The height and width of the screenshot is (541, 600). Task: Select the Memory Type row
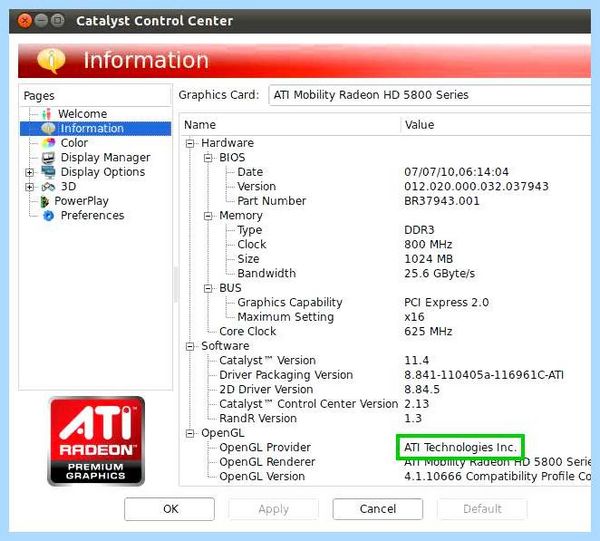[385, 230]
